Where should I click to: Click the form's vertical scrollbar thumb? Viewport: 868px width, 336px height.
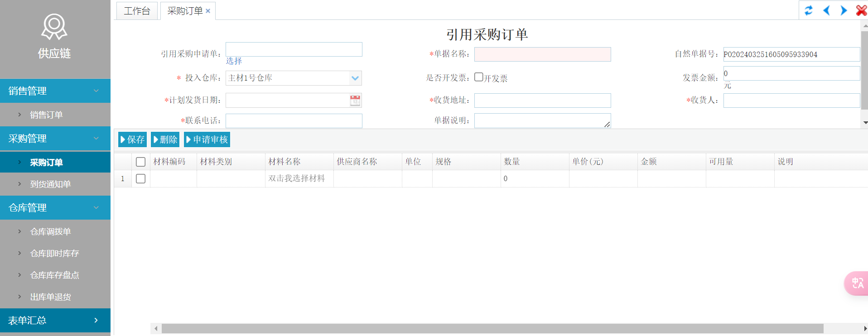tap(865, 71)
